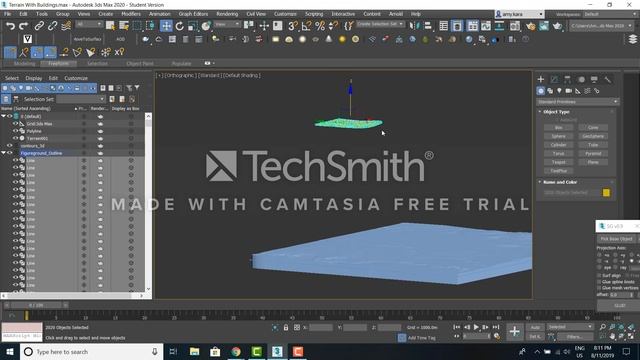
Task: Select the Select and Link tool
Action: 39,26
